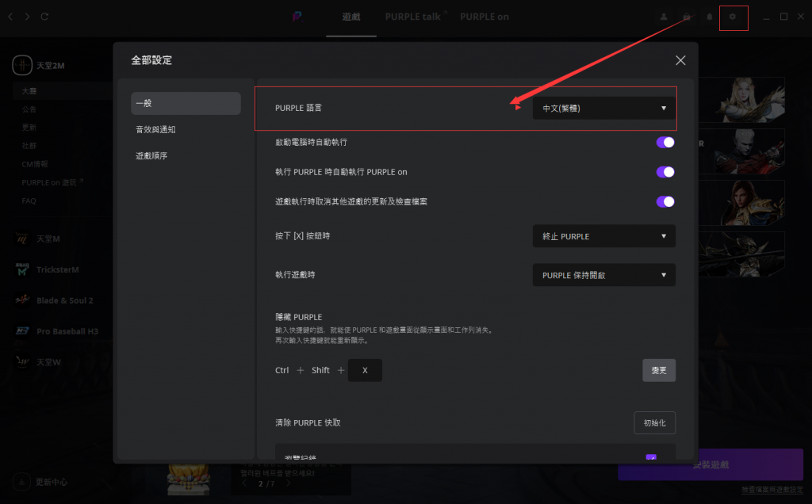
Task: Expand the 終止 PURPLE dropdown
Action: pyautogui.click(x=603, y=236)
